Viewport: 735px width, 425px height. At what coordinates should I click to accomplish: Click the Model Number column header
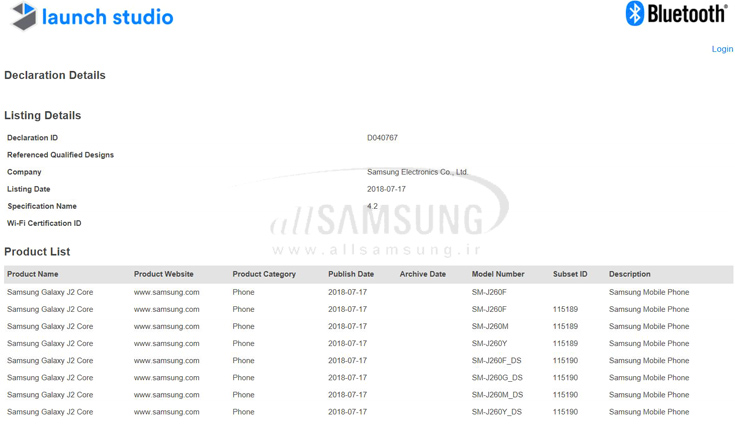pos(498,274)
